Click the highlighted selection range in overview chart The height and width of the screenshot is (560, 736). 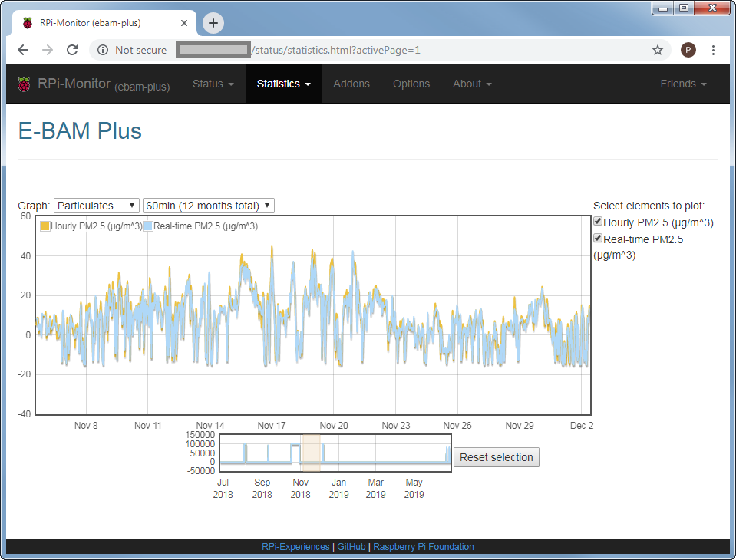pyautogui.click(x=311, y=453)
